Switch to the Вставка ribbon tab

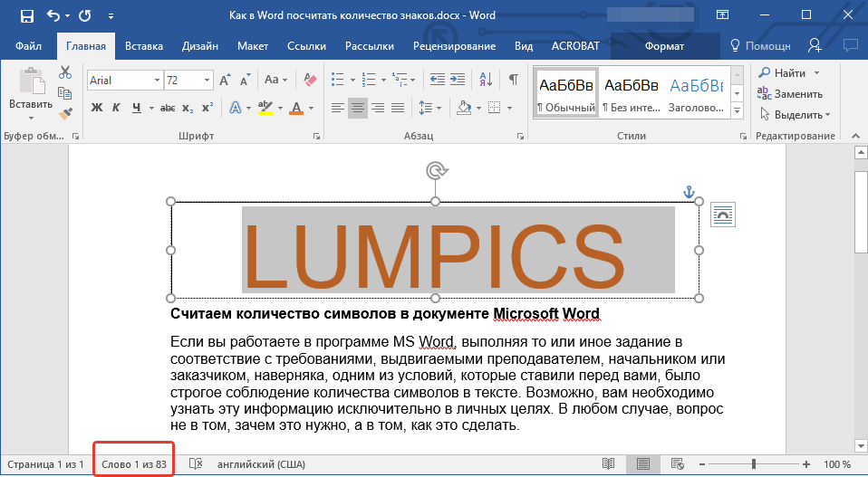[144, 45]
